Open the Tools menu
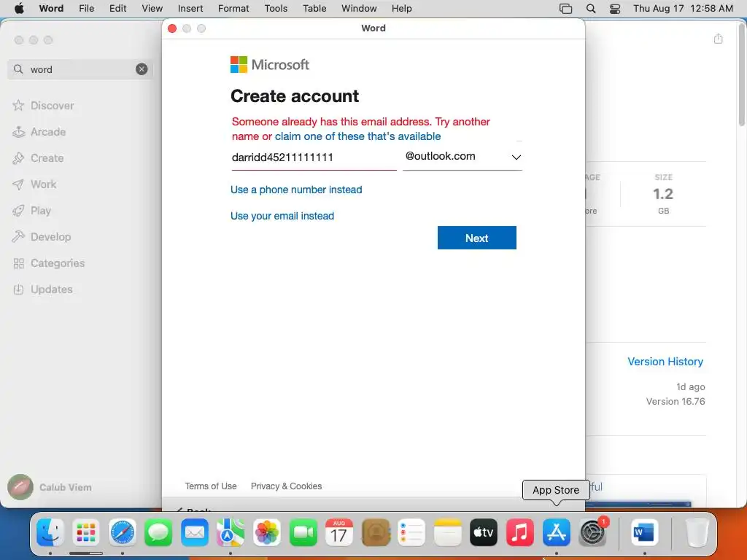The width and height of the screenshot is (747, 560). [276, 9]
